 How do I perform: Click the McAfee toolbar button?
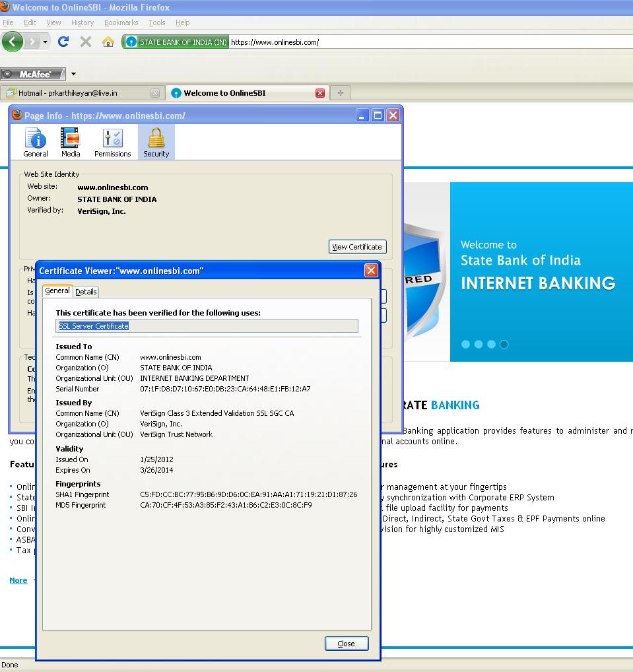pos(33,74)
